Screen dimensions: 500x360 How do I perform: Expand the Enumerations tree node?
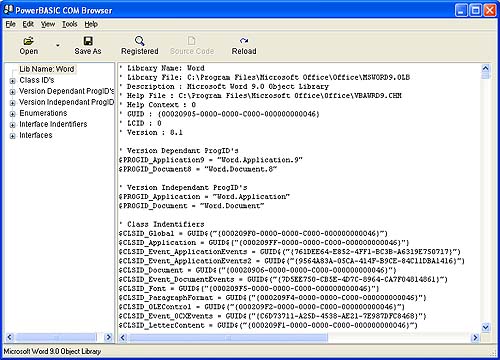(12, 114)
